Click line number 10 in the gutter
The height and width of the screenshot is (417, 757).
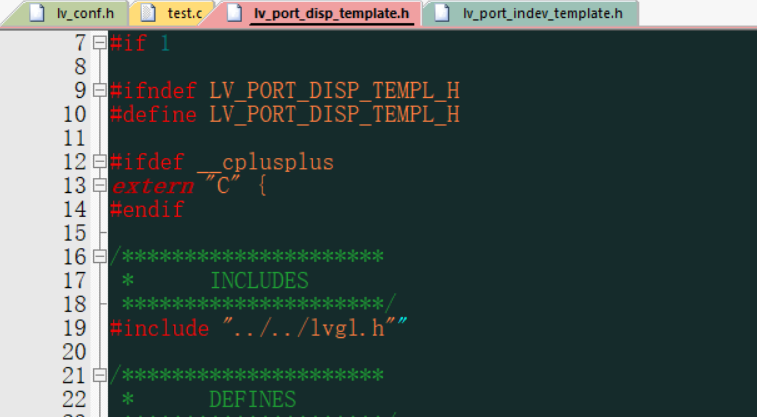[74, 114]
